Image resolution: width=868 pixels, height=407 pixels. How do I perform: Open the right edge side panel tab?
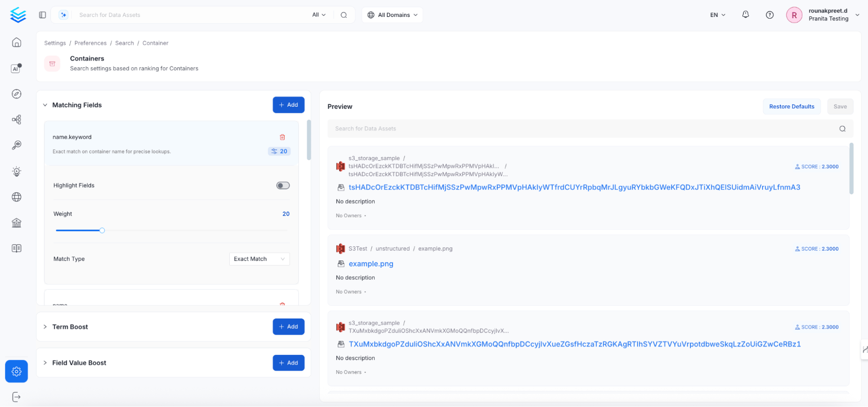tap(864, 349)
